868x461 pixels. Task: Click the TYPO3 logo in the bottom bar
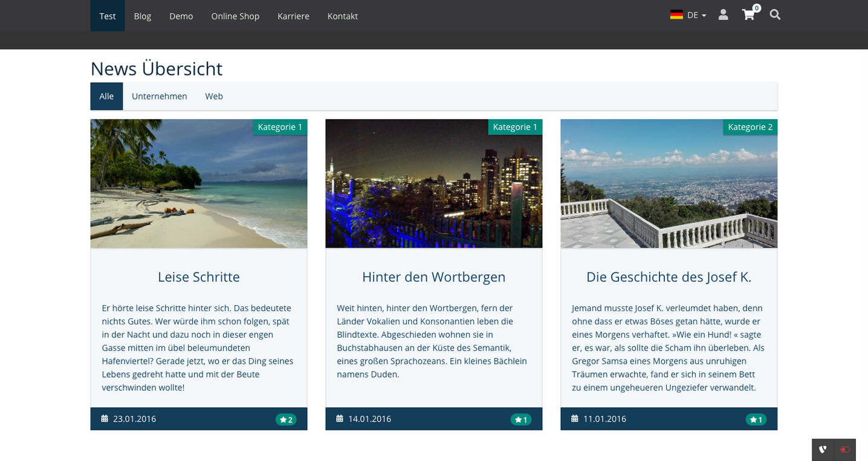coord(822,450)
